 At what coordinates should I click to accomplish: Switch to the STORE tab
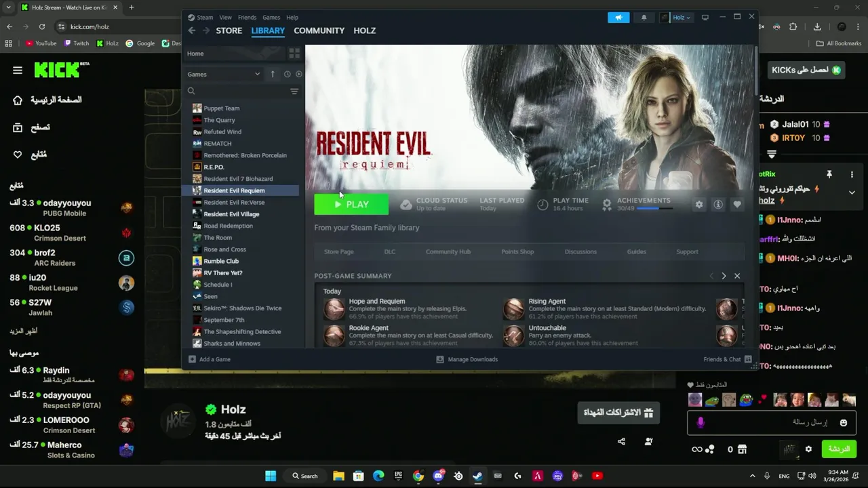point(229,30)
